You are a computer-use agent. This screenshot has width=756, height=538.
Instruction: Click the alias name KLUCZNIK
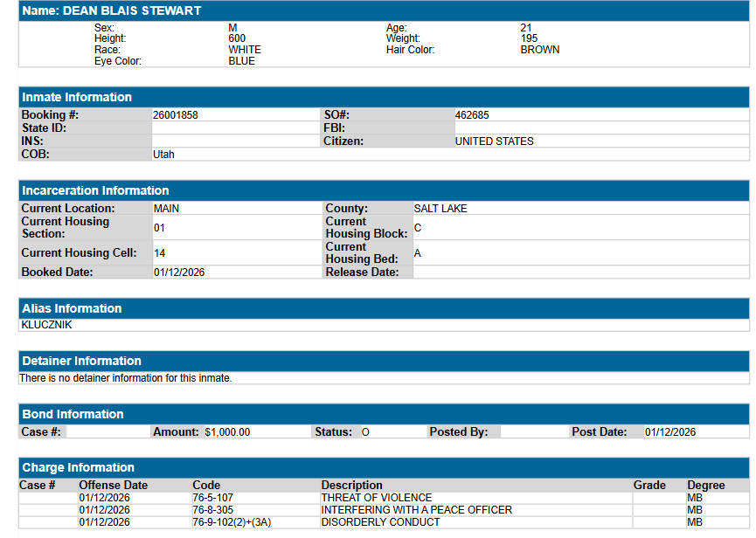(46, 325)
